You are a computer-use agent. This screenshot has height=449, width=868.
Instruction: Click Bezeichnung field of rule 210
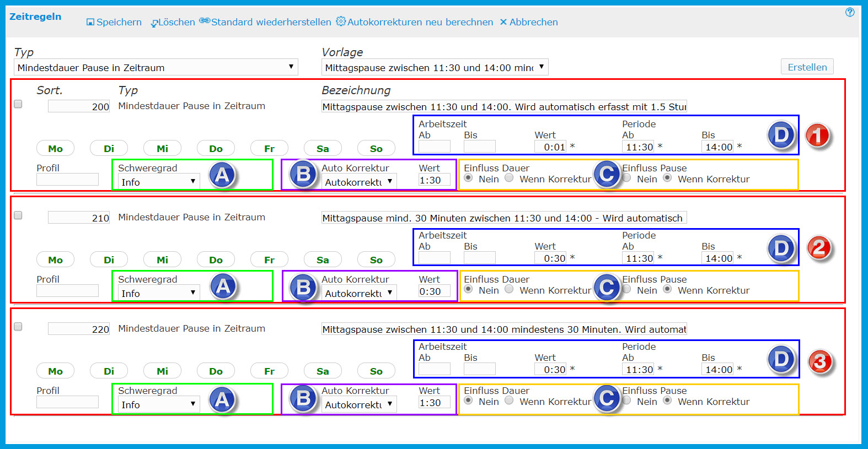[x=504, y=218]
